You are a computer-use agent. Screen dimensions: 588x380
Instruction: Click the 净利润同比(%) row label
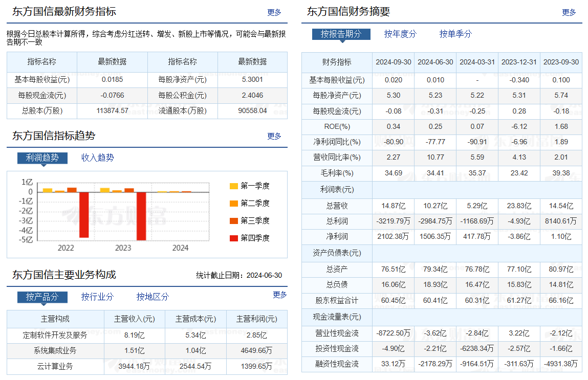click(x=337, y=142)
